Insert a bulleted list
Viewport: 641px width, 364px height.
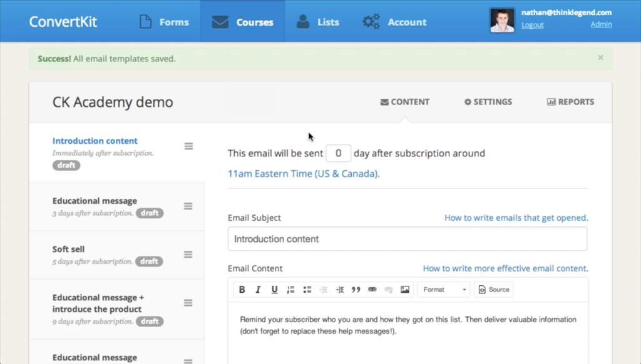click(307, 290)
